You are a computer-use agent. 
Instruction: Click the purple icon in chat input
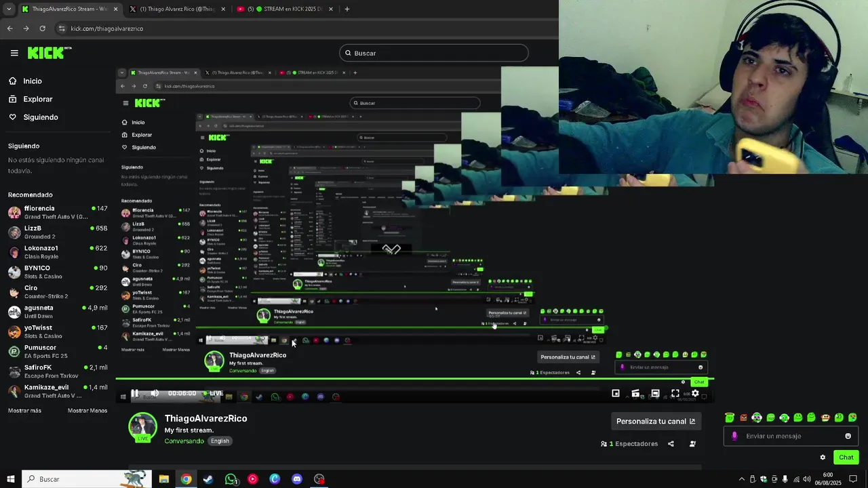click(734, 436)
